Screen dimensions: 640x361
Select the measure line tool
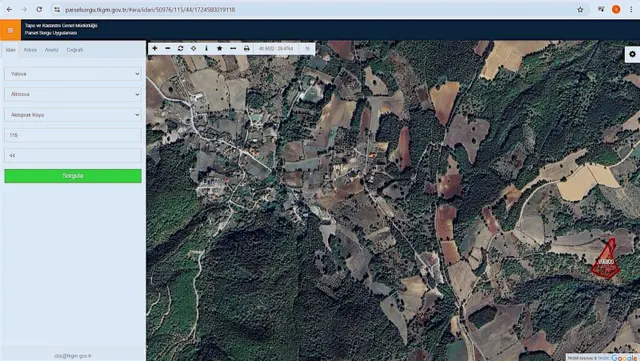pos(233,48)
